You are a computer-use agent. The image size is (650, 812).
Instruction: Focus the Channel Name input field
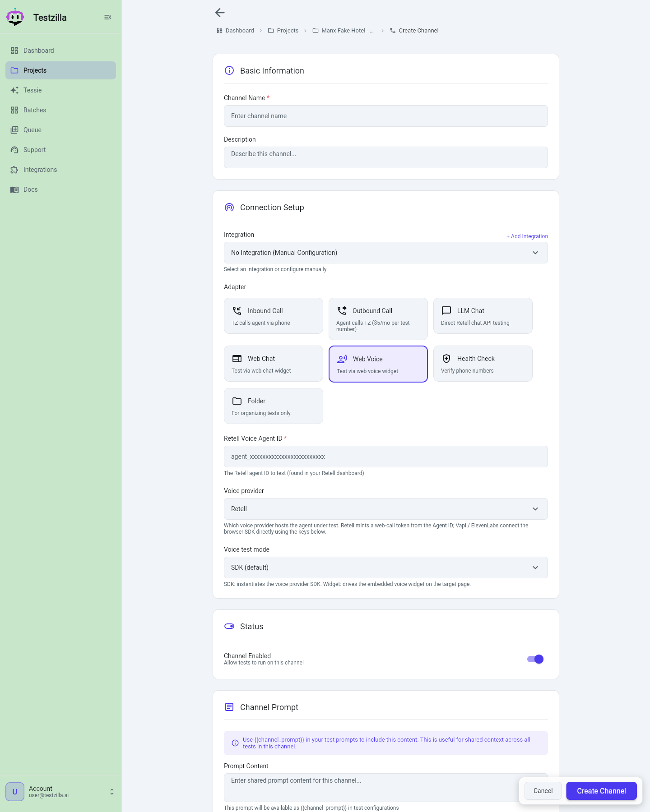386,116
